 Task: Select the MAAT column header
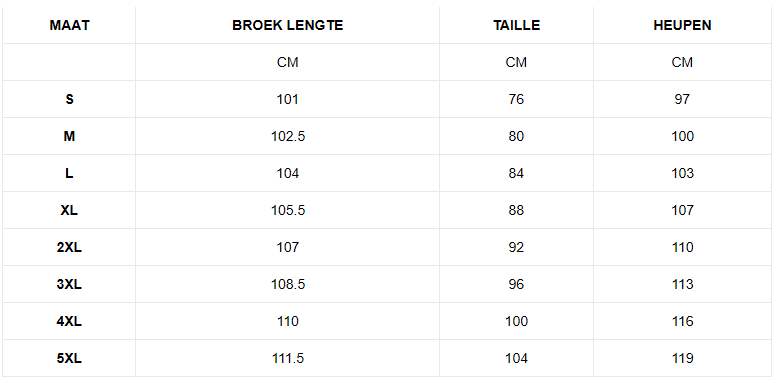(69, 25)
